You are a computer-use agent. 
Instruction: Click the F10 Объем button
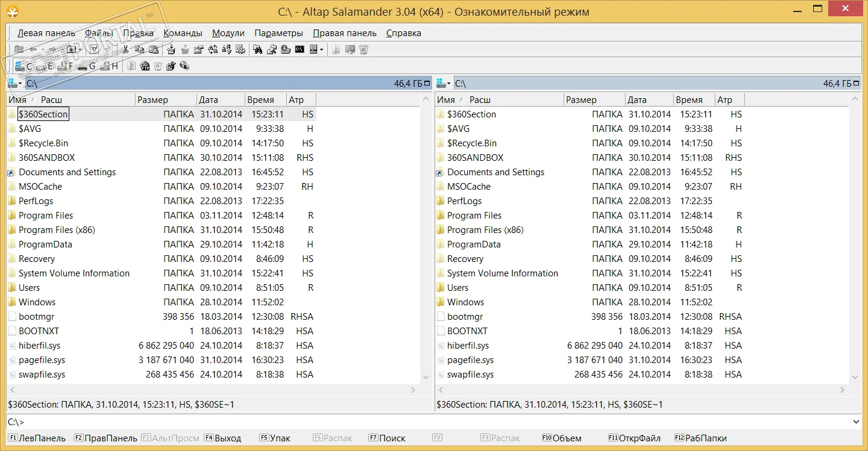click(561, 438)
